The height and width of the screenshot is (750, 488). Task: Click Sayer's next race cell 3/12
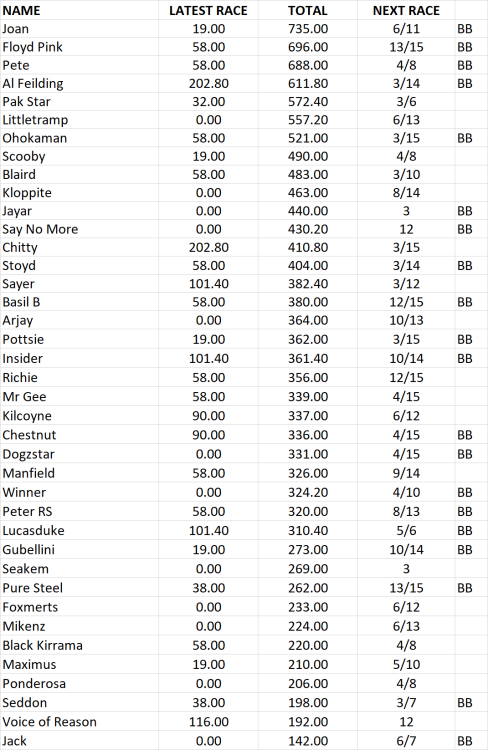[x=406, y=284]
